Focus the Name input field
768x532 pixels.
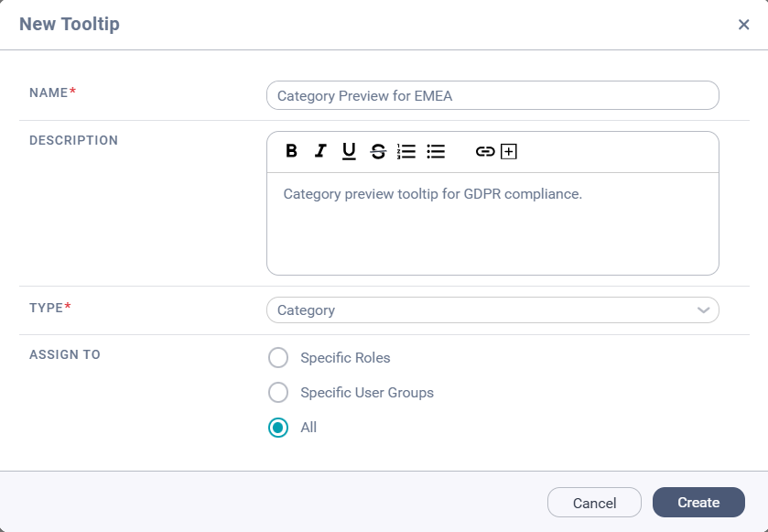click(x=492, y=95)
